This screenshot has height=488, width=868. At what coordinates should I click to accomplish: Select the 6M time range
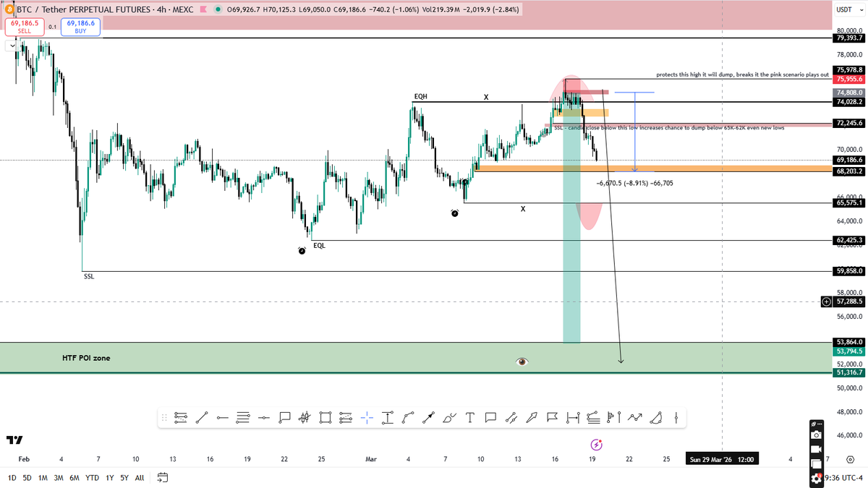(75, 478)
